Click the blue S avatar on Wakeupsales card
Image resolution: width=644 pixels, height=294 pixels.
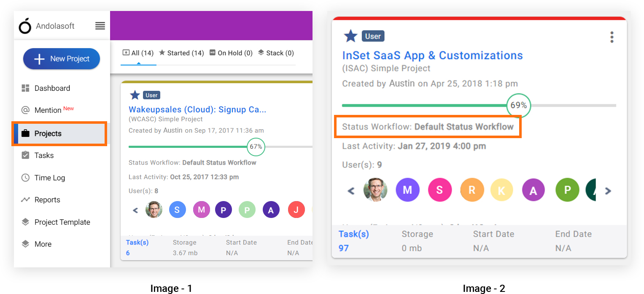177,210
